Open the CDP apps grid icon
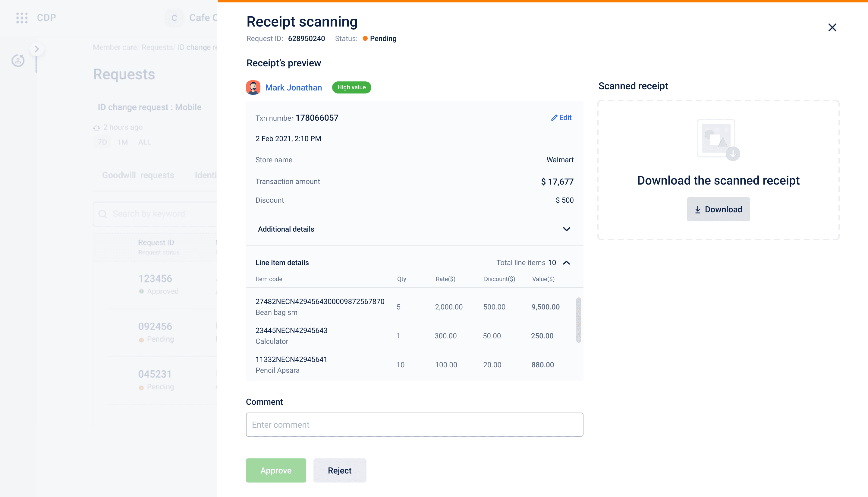Image resolution: width=868 pixels, height=497 pixels. pyautogui.click(x=22, y=18)
